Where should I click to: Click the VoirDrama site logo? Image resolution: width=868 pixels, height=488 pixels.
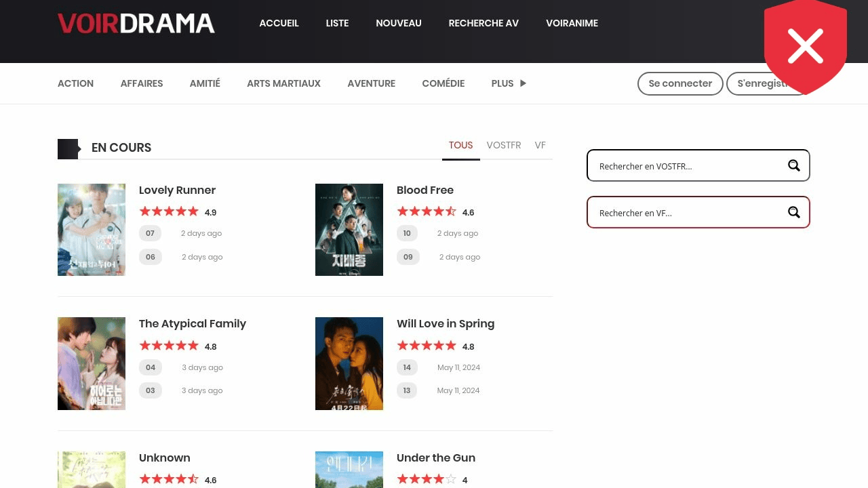point(136,23)
